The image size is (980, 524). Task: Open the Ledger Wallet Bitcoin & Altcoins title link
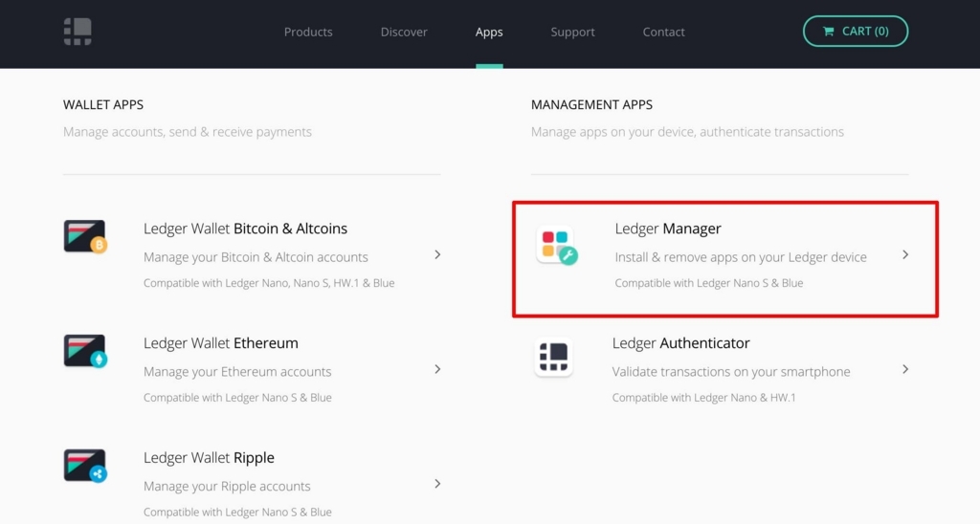(x=245, y=229)
